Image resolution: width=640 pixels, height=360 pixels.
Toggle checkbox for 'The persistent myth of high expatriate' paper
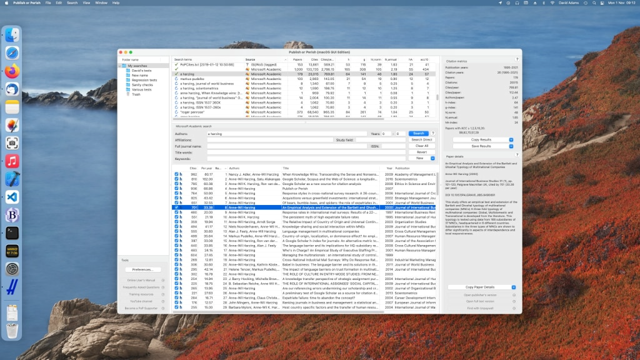176,217
